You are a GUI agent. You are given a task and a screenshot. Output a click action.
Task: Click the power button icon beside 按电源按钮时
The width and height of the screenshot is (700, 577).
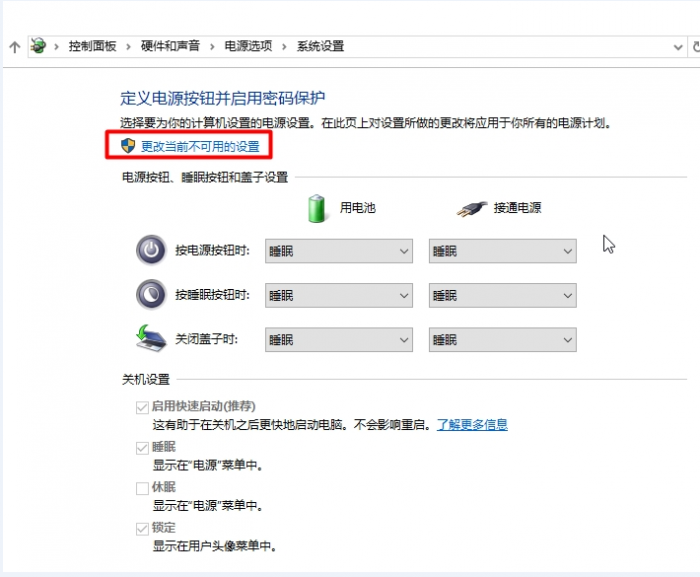pos(151,250)
